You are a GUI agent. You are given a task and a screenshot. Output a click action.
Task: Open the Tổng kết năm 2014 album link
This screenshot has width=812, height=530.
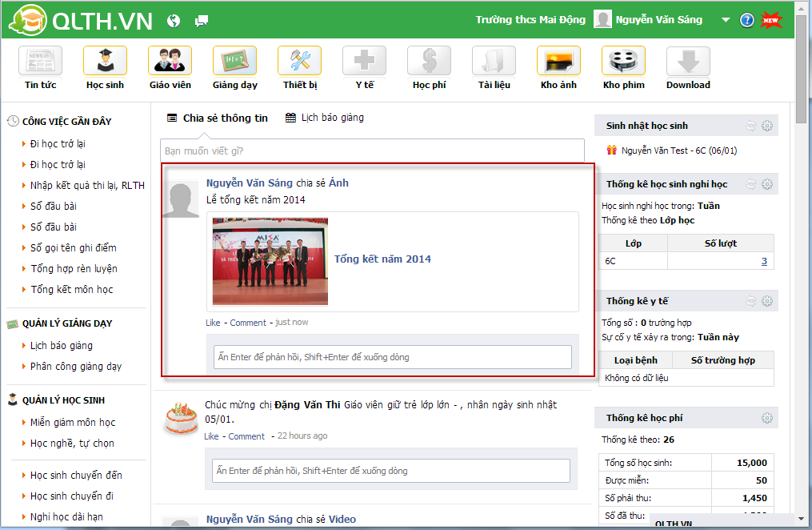(x=382, y=259)
